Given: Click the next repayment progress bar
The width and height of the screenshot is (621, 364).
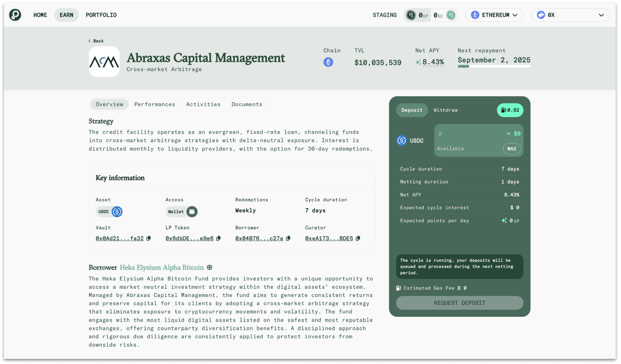Looking at the screenshot, I should [494, 66].
